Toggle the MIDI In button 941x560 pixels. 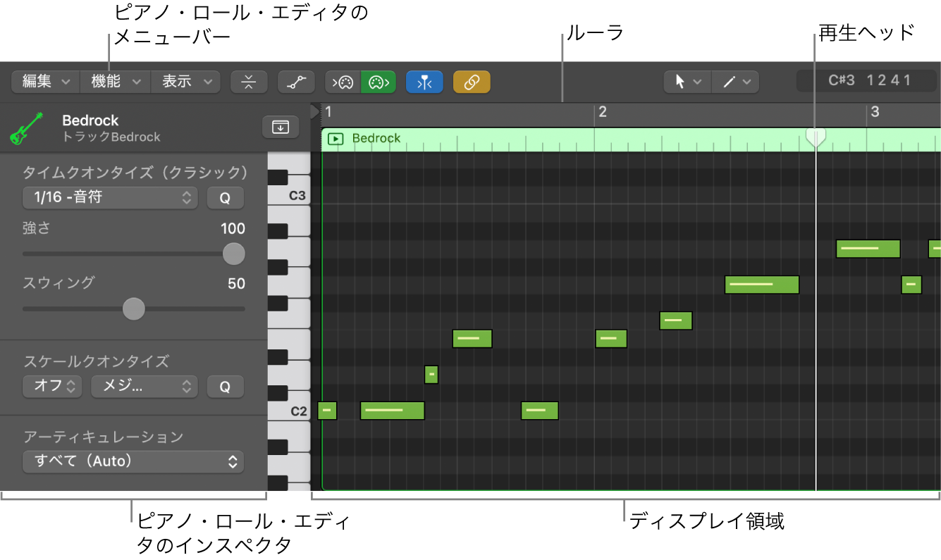pyautogui.click(x=343, y=82)
